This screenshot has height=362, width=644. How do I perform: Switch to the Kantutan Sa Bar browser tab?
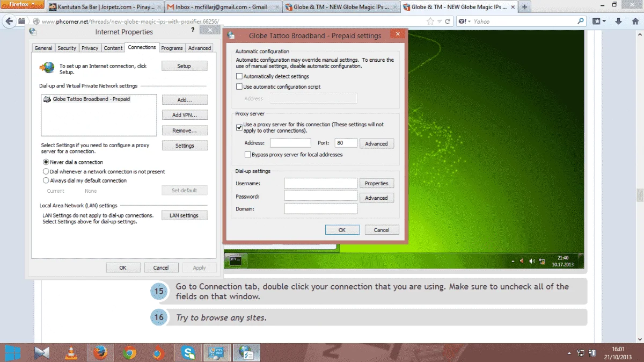click(x=106, y=7)
